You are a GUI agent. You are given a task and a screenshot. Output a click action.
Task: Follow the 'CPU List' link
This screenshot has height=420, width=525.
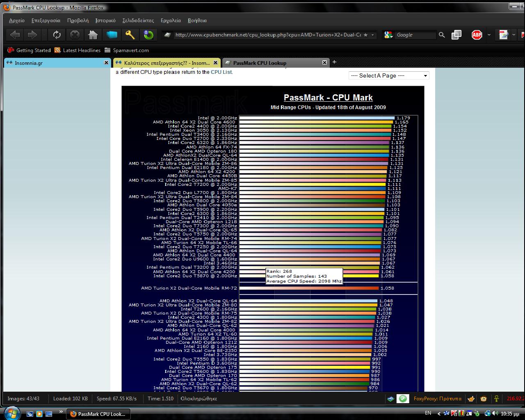coord(221,72)
